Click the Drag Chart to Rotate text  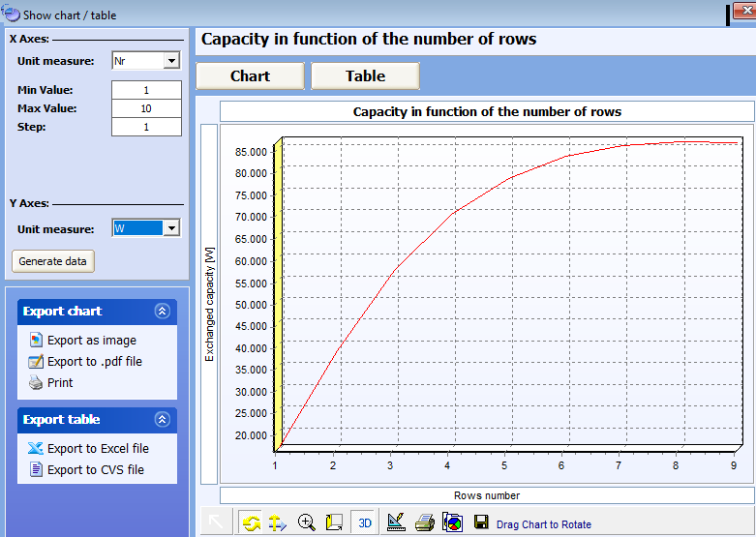click(x=544, y=524)
